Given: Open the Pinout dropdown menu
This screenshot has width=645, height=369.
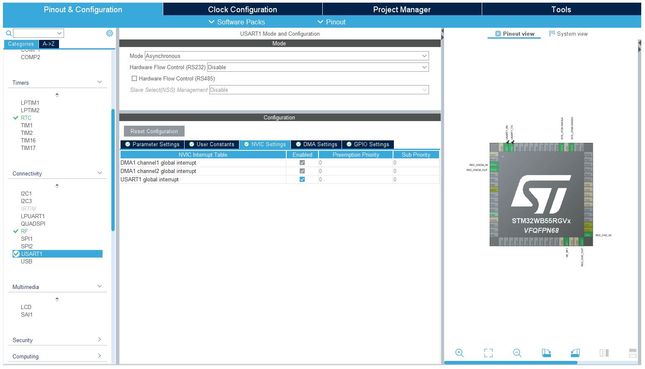Looking at the screenshot, I should [x=332, y=22].
